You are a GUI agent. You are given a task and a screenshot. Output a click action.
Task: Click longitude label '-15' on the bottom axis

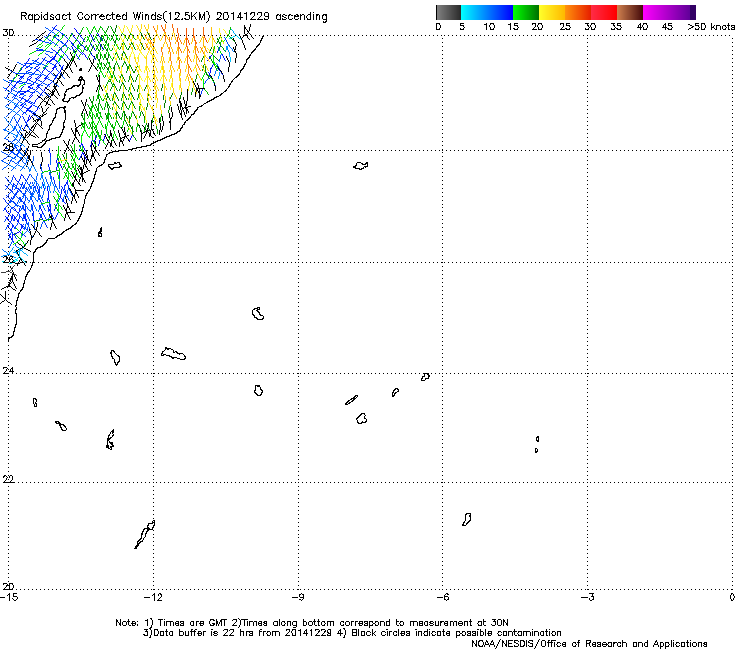point(9,598)
